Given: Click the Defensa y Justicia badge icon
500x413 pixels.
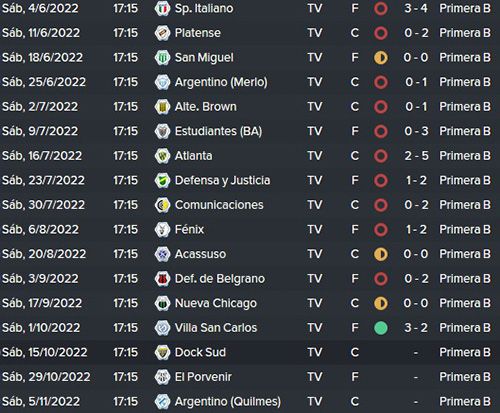Looking at the screenshot, I should [x=162, y=180].
